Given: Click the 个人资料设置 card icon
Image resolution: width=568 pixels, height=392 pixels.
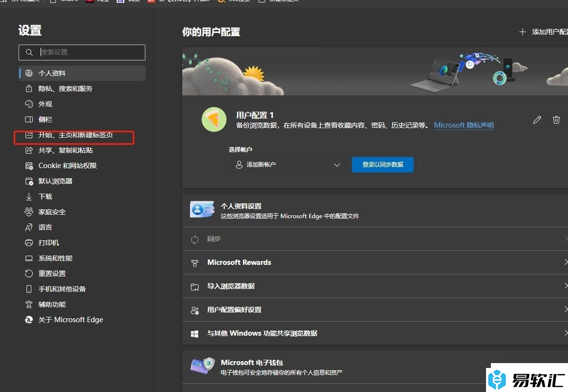Looking at the screenshot, I should [x=202, y=209].
